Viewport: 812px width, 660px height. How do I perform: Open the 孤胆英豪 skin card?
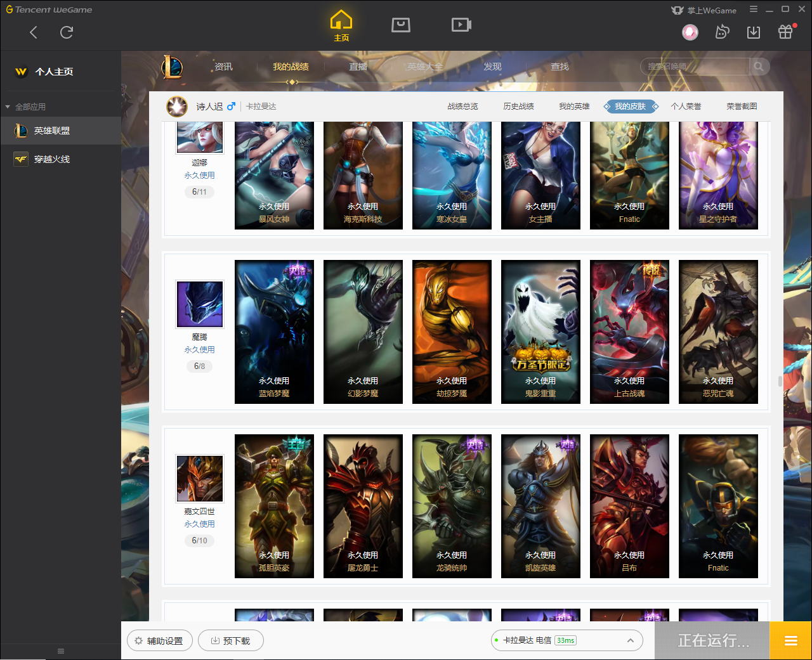click(x=274, y=506)
